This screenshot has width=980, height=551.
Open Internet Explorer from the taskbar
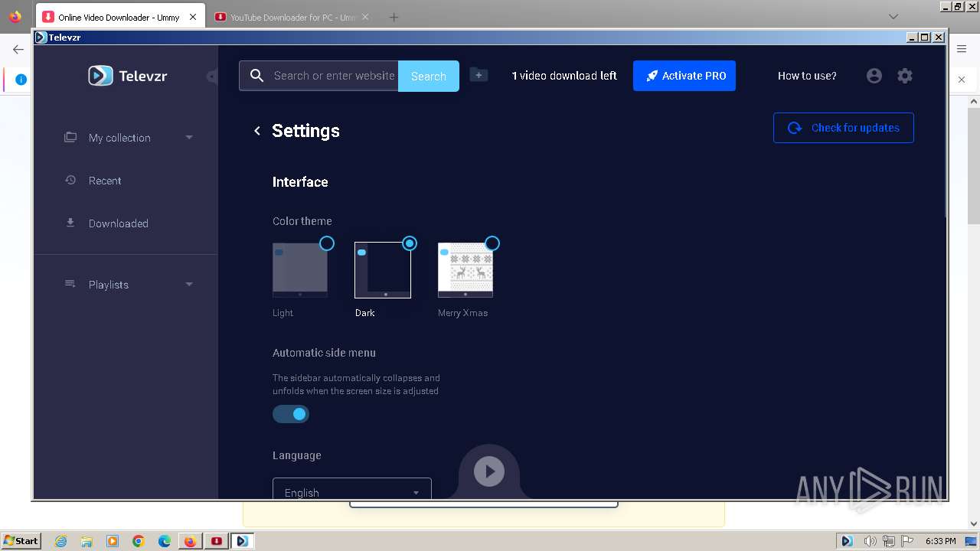click(61, 541)
